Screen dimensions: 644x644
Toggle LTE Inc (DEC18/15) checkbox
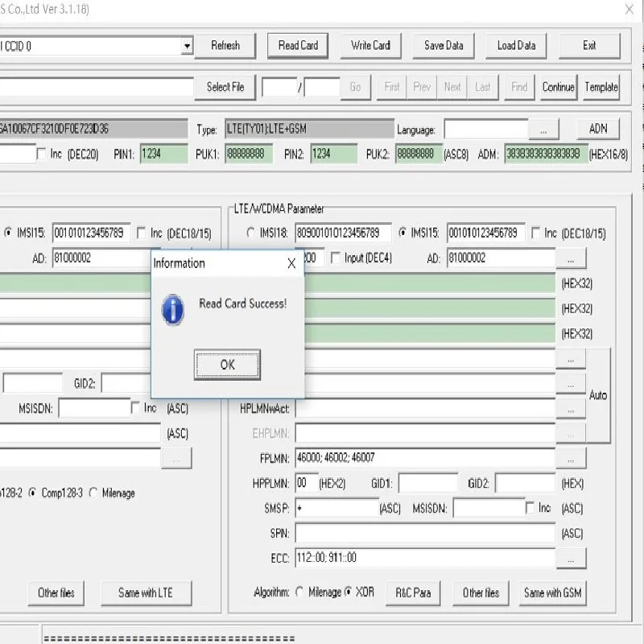535,233
